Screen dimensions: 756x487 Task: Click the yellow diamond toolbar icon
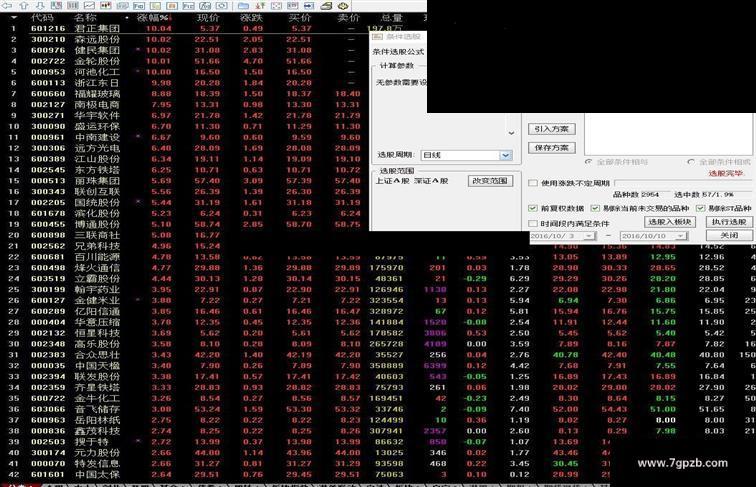(x=343, y=6)
